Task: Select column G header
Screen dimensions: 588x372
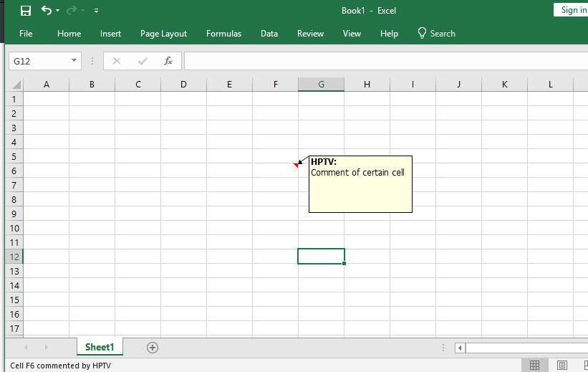Action: 321,85
